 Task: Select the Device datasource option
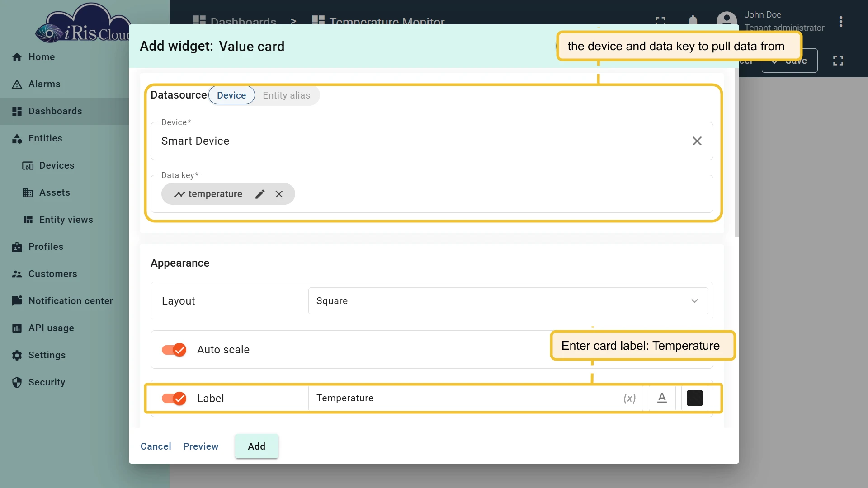point(231,95)
